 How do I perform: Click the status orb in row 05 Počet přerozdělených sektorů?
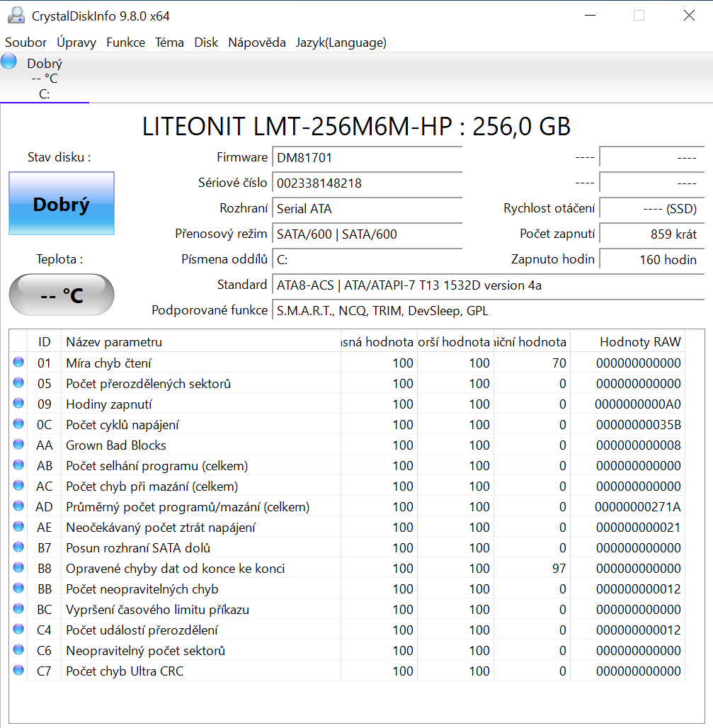[x=18, y=382]
